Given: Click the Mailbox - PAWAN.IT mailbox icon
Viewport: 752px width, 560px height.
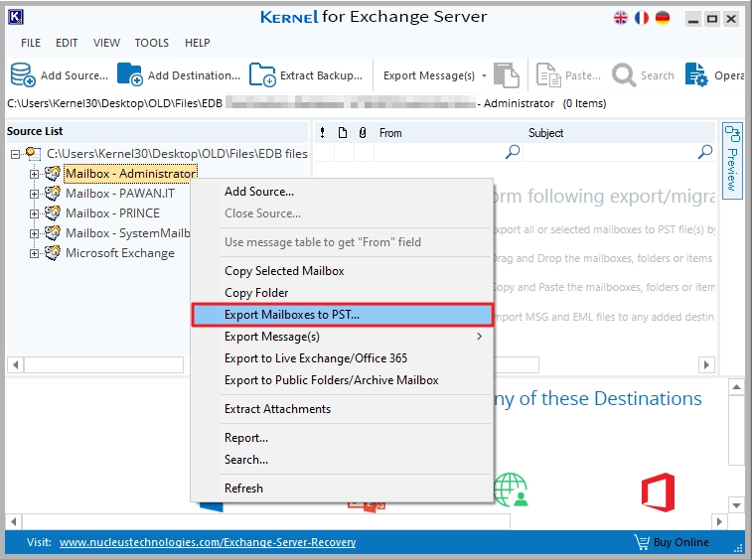Looking at the screenshot, I should tap(53, 193).
